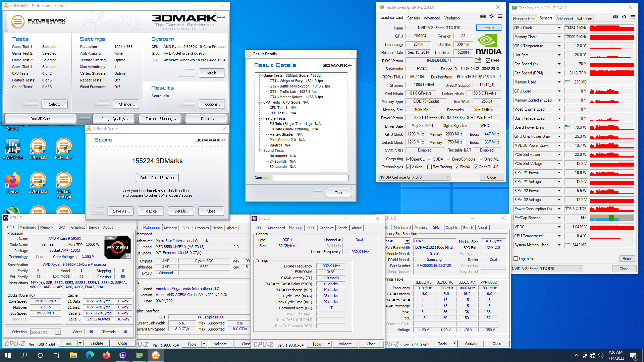This screenshot has width=644, height=362.
Task: Open taskbar Search
Action: pos(24,355)
